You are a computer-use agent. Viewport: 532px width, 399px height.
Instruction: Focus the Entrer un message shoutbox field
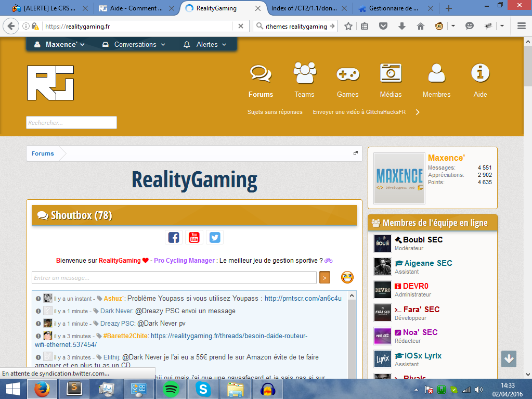(174, 278)
